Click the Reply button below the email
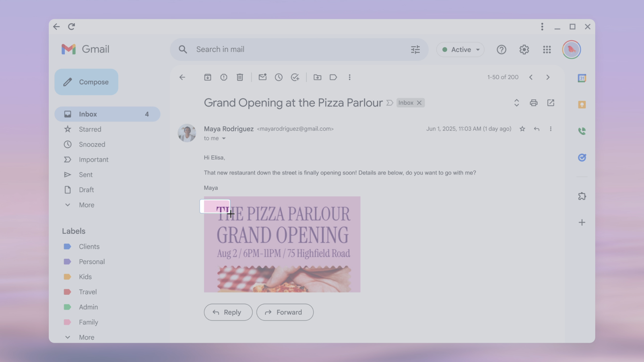Screen dimensions: 644x362 click(x=228, y=312)
